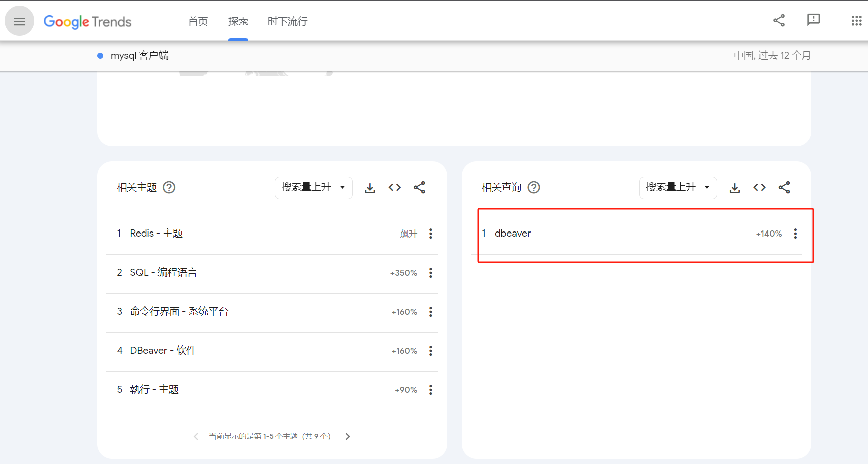Expand the 相关主题 搜索量上升 dropdown

[314, 187]
